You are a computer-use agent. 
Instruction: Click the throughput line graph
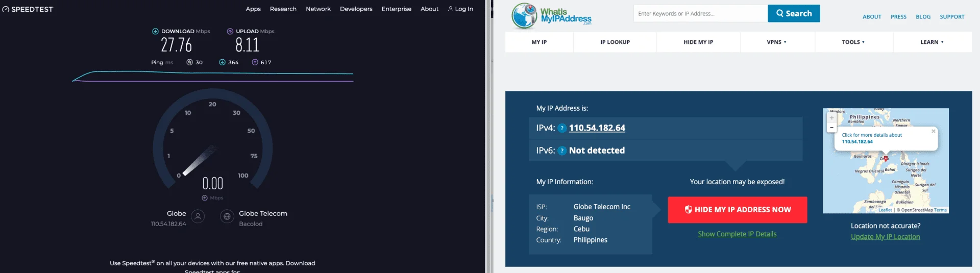click(x=213, y=76)
